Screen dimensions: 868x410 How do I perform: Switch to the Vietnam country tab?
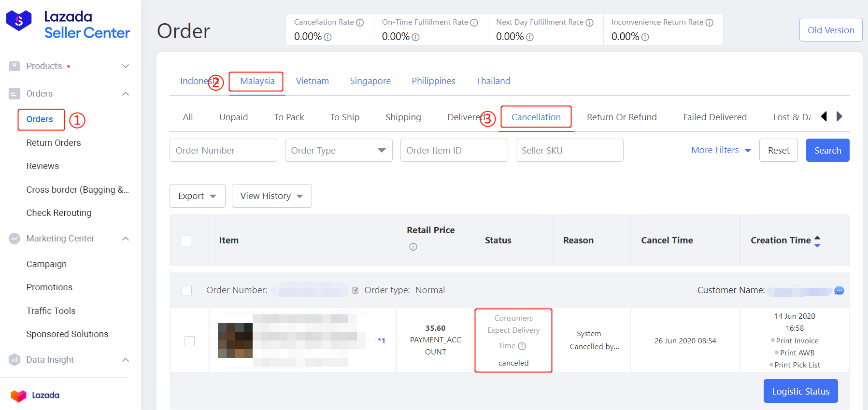313,81
